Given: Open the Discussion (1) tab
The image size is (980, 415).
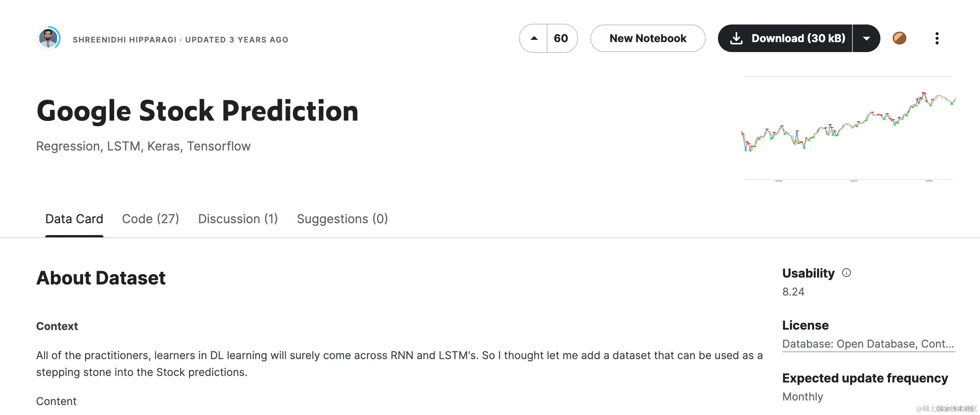Looking at the screenshot, I should coord(238,219).
